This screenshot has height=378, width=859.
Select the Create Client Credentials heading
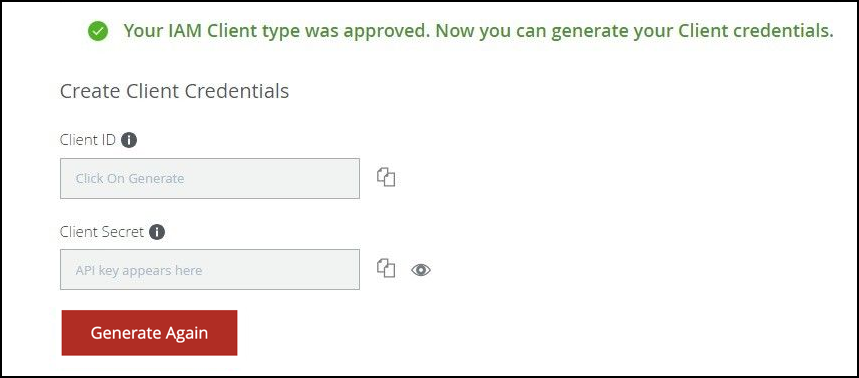tap(174, 91)
